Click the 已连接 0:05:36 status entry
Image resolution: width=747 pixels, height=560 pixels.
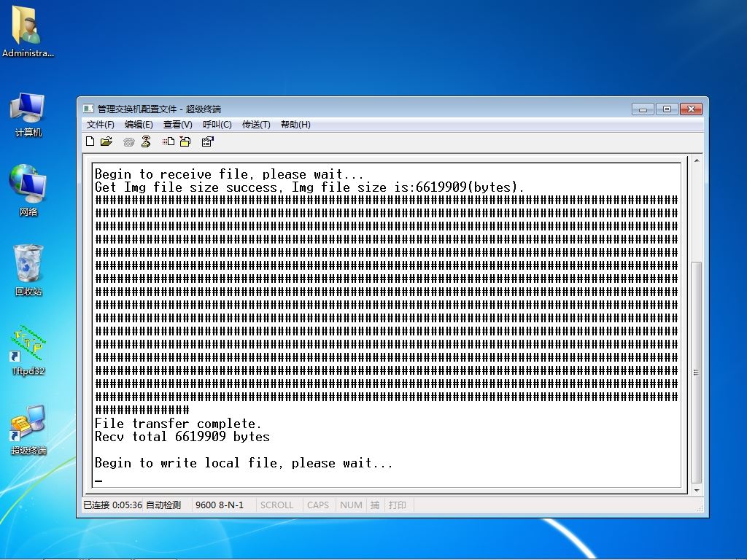pos(112,505)
